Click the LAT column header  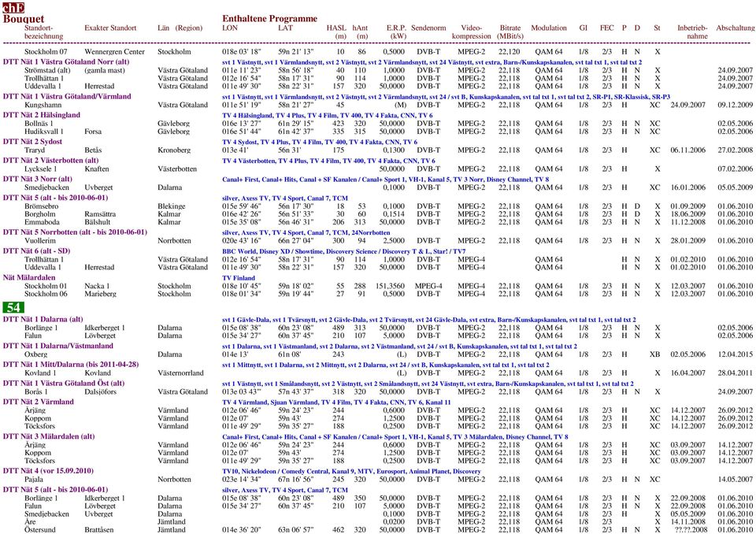285,28
